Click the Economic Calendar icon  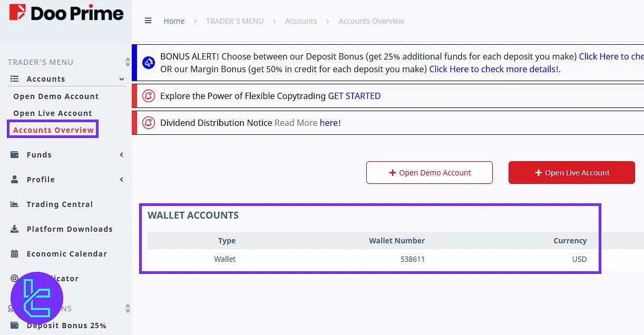coord(15,254)
